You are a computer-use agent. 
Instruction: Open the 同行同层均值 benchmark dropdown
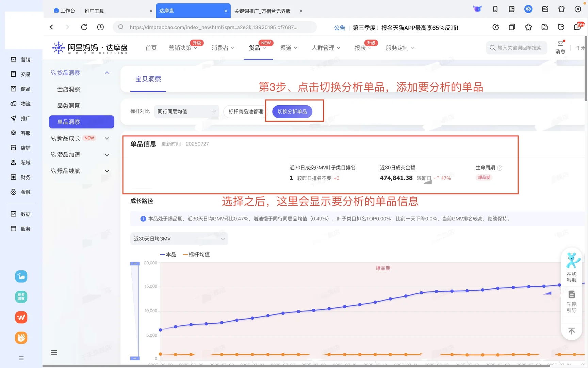[x=186, y=111]
